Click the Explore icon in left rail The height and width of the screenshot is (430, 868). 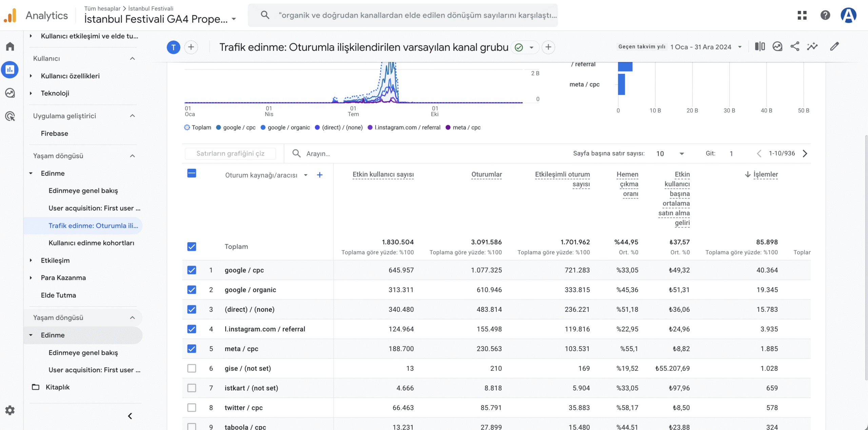coord(10,93)
